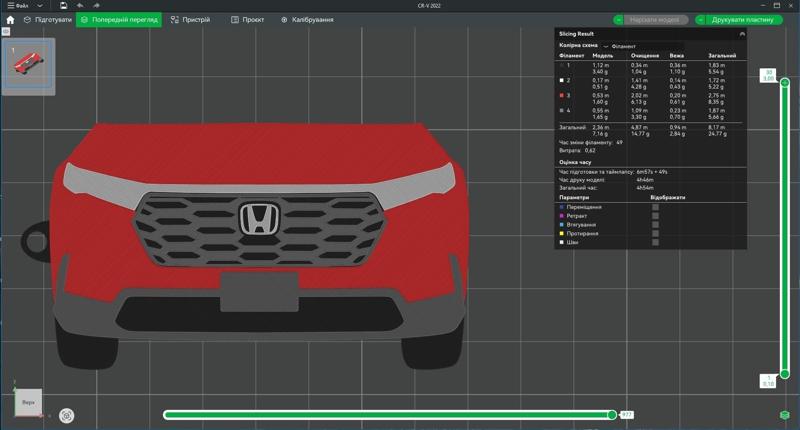Click the round icon beside the view cube
The image size is (800, 430).
click(67, 415)
